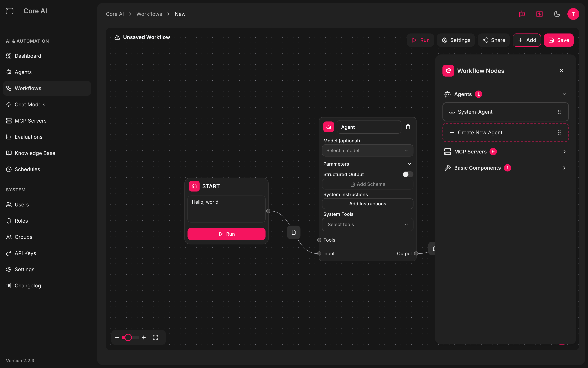Click Add Instructions button
This screenshot has width=588, height=368.
tap(367, 204)
